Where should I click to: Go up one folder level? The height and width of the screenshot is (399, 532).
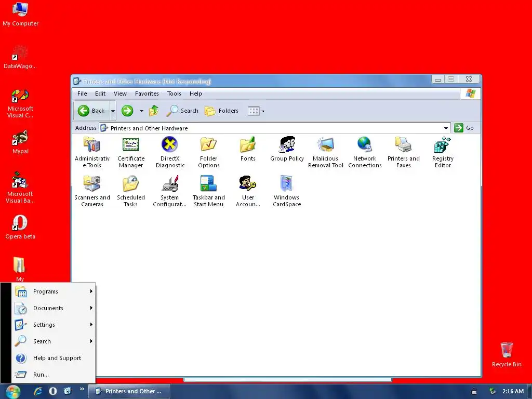point(154,111)
